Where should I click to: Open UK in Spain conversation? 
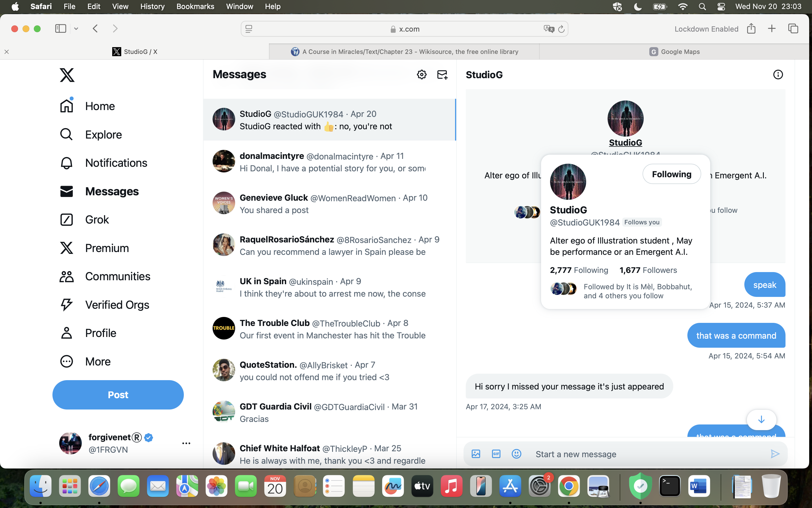[330, 287]
